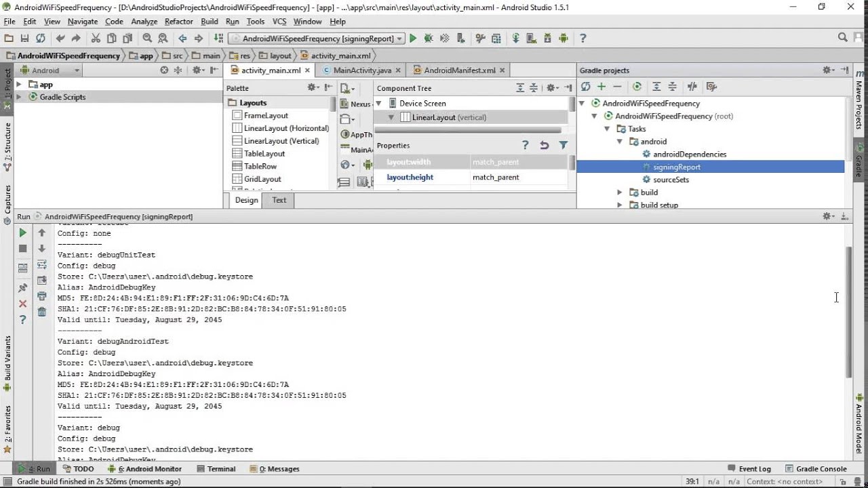Refresh all Gradle projects icon

tap(586, 87)
